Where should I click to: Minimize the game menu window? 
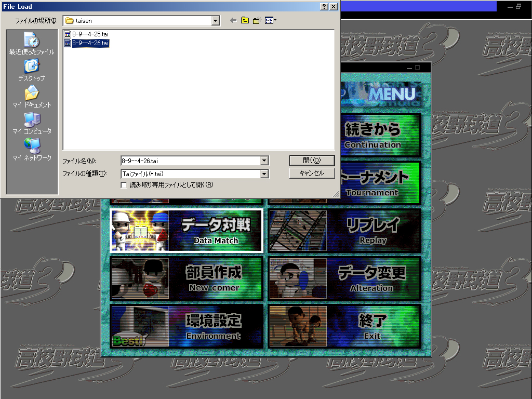click(409, 68)
